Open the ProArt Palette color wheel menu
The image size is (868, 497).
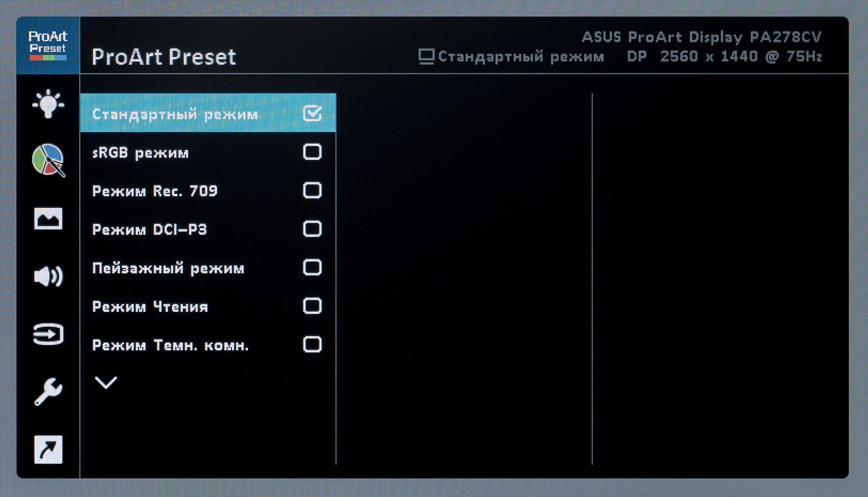click(x=48, y=160)
